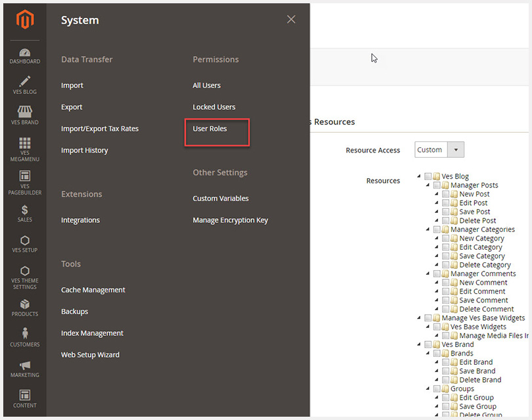Image resolution: width=532 pixels, height=420 pixels.
Task: Go to Manage Encryption Key
Action: (x=230, y=220)
